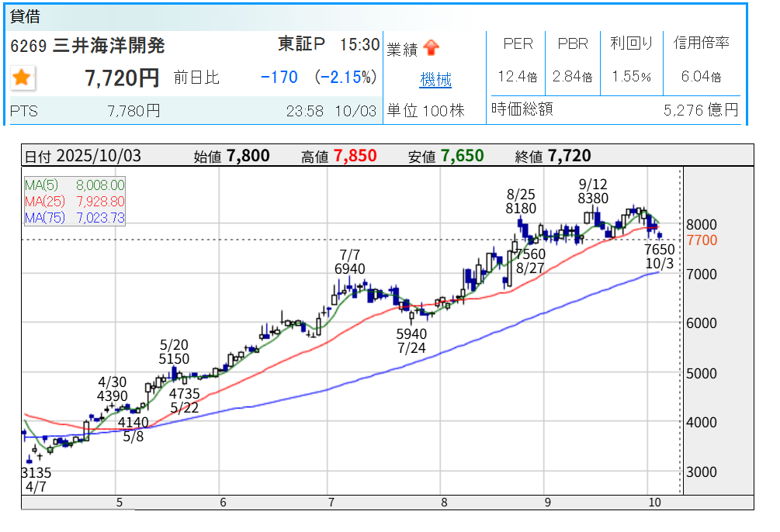Open the 機械 sector link
The height and width of the screenshot is (532, 780).
[x=435, y=80]
